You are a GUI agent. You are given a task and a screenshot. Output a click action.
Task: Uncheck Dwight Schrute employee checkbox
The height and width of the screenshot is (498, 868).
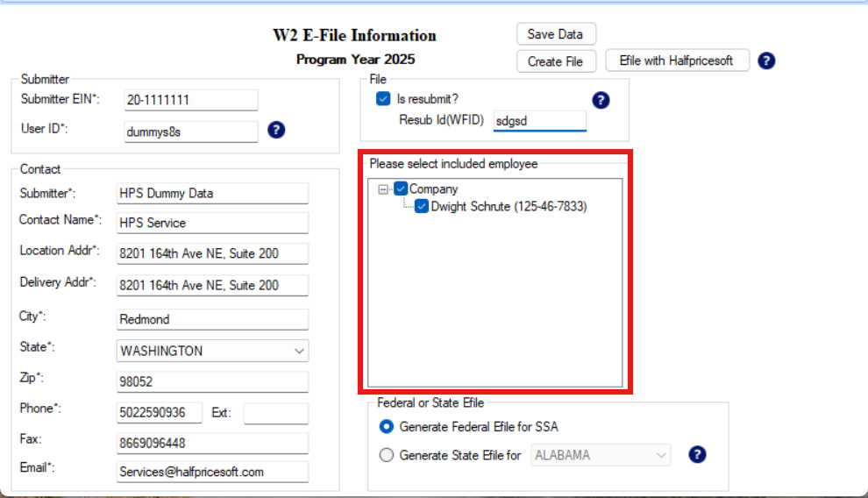421,206
